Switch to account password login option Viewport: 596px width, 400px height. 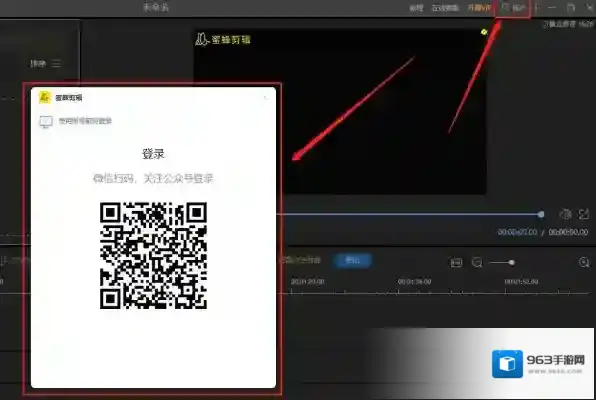coord(85,121)
